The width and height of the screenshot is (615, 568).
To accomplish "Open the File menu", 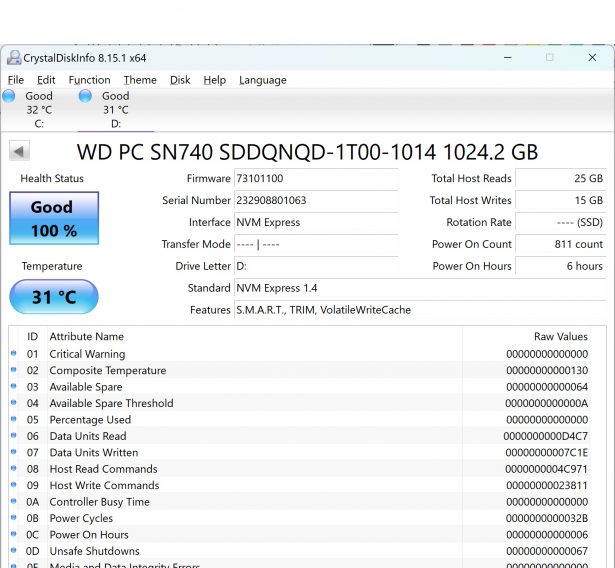I will 16,80.
